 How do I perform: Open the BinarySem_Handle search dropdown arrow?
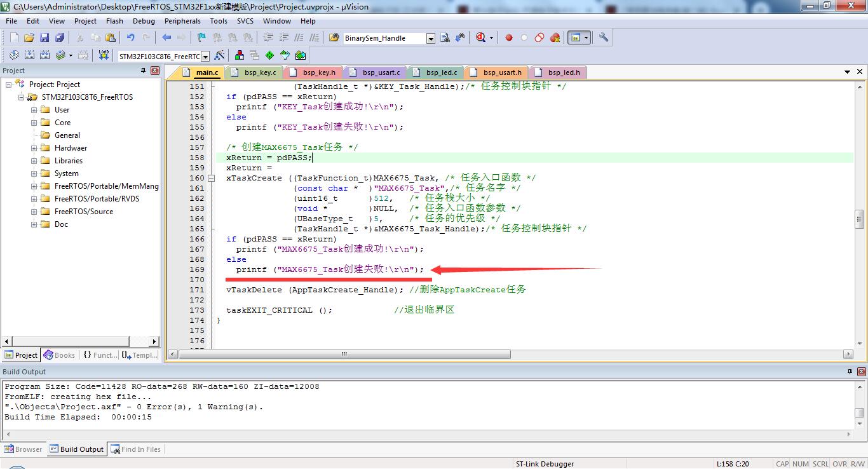click(x=431, y=38)
